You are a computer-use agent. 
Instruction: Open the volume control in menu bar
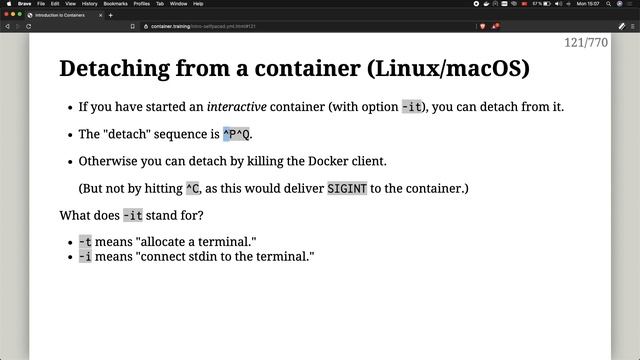pyautogui.click(x=558, y=4)
